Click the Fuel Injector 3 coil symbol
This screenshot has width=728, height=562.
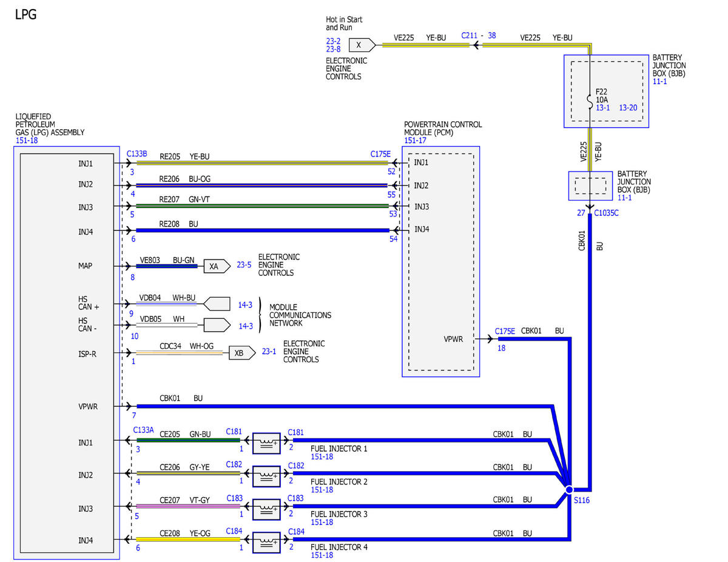tap(266, 509)
